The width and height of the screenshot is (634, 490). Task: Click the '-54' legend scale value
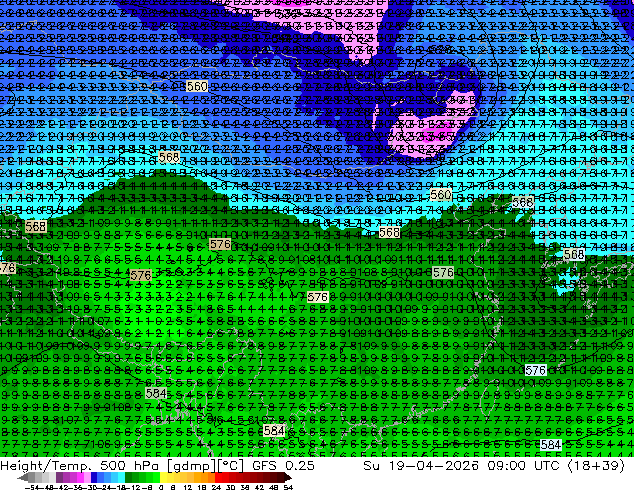32,487
